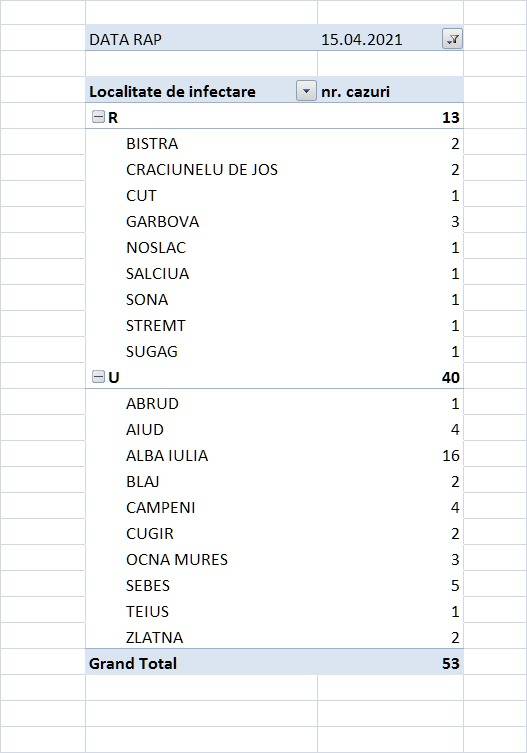Collapse the U group
The image size is (527, 753).
click(98, 377)
